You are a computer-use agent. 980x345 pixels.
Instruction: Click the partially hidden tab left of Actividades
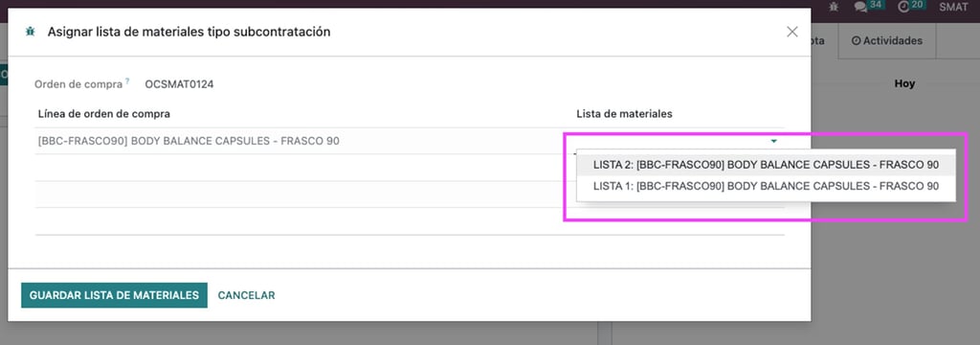824,40
